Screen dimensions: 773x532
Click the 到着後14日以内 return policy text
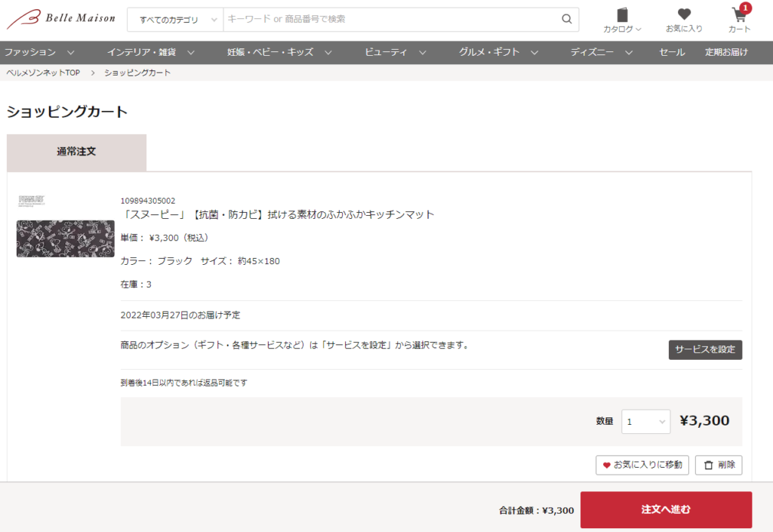tap(184, 383)
